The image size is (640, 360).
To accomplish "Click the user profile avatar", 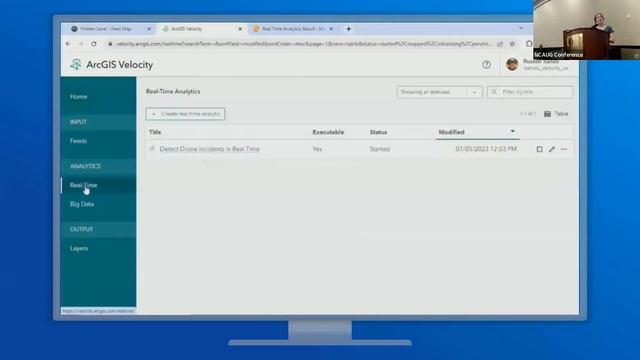I will [x=512, y=64].
